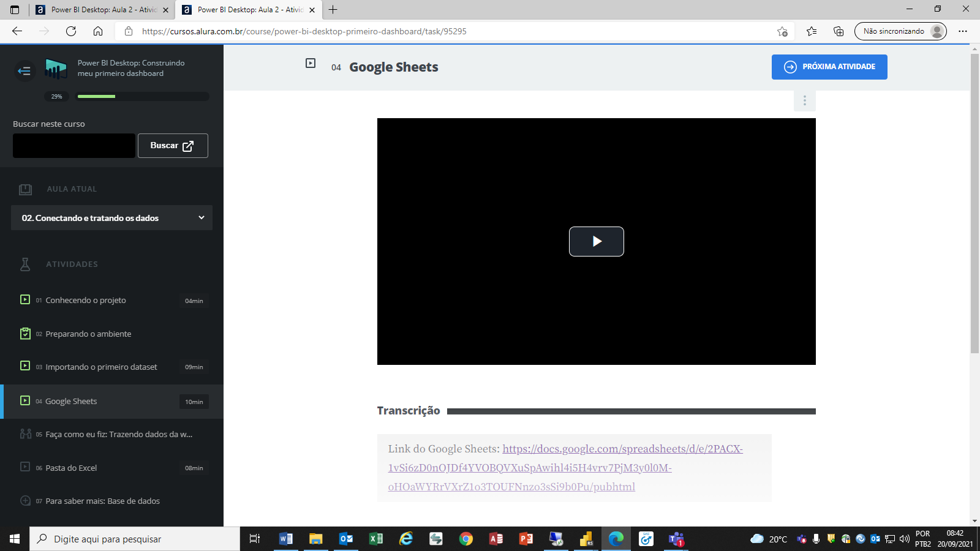Click the video icon next to the 04 Google Sheets title
Image resolution: width=980 pixels, height=551 pixels.
[x=311, y=63]
